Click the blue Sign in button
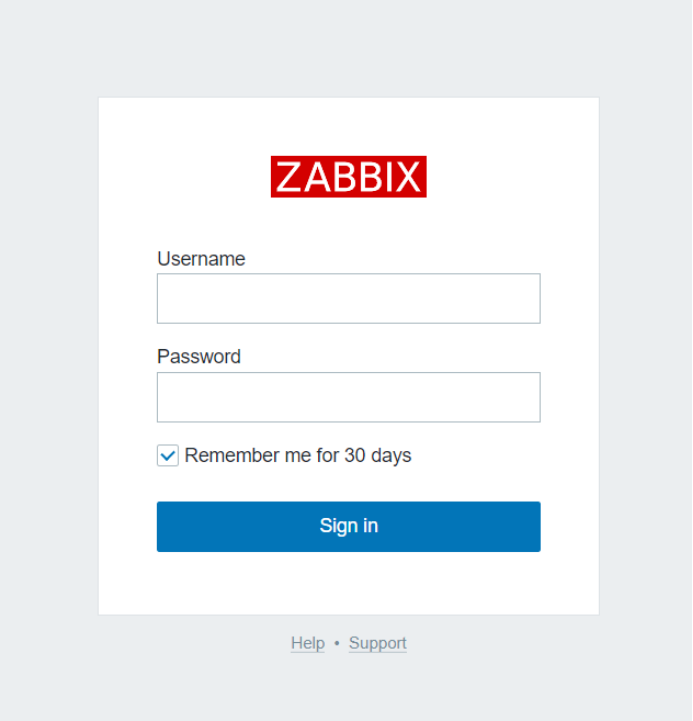 coord(349,526)
